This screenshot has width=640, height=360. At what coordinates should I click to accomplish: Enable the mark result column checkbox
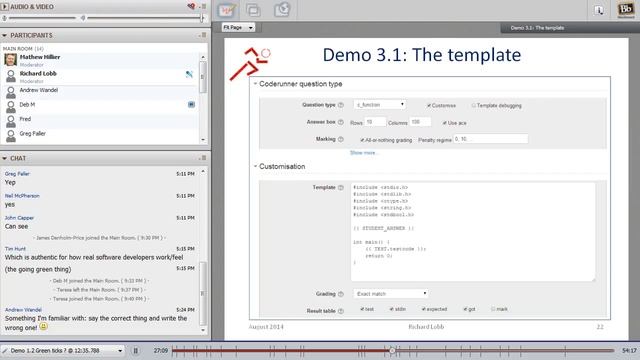click(x=493, y=309)
